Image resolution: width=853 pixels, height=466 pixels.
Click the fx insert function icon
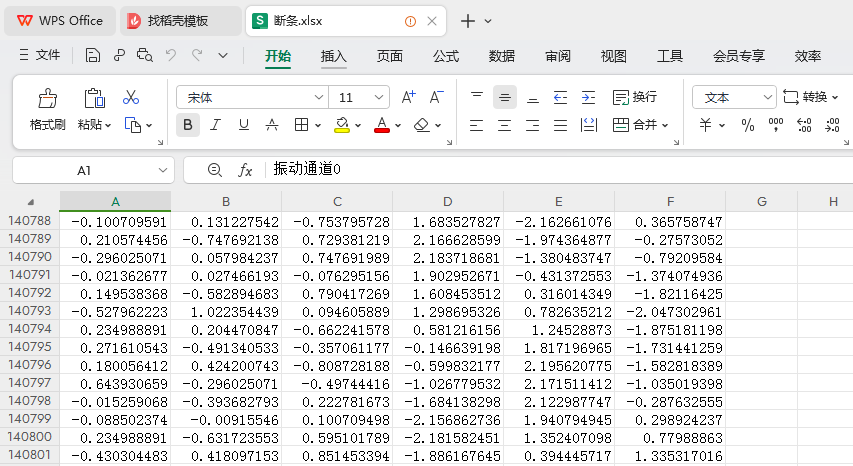[x=245, y=170]
